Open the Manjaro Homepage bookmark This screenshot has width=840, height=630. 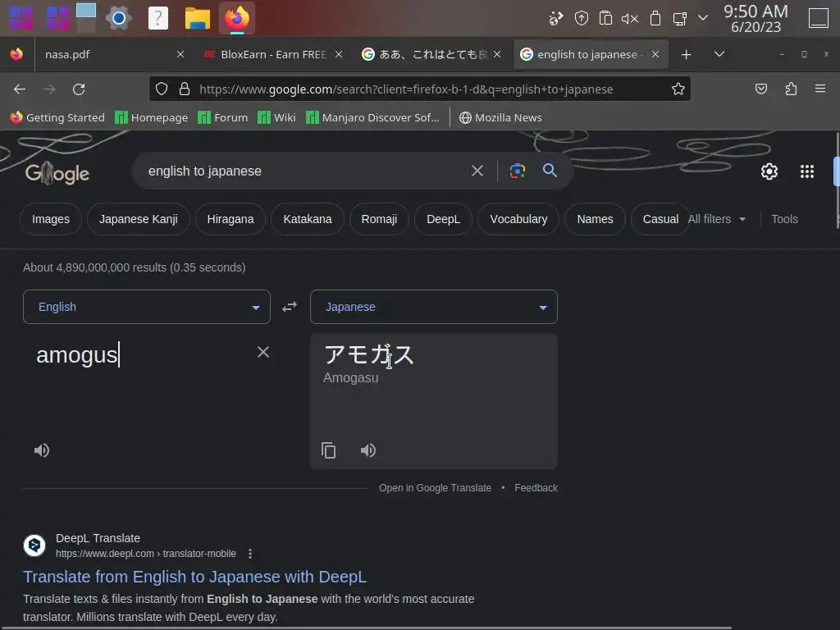coord(152,117)
